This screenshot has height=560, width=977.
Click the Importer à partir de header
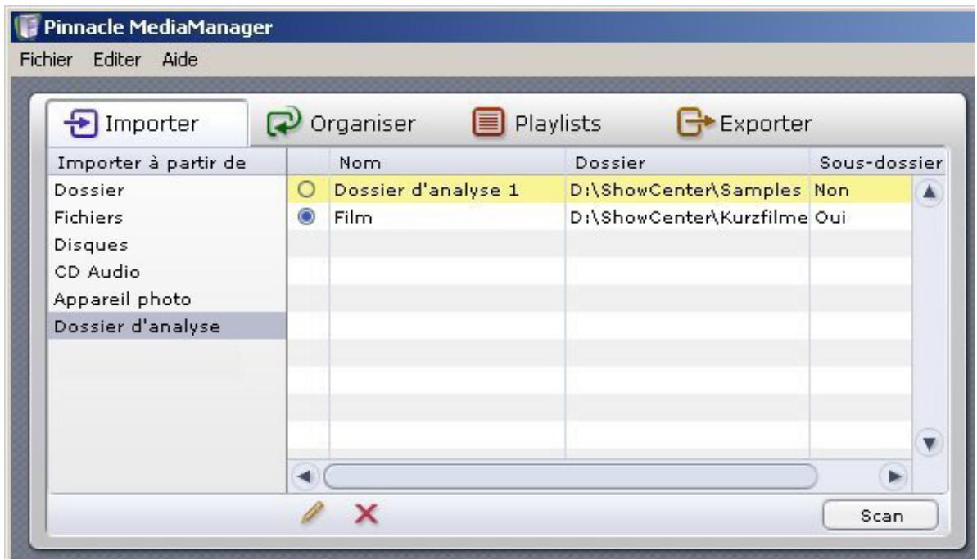point(167,163)
